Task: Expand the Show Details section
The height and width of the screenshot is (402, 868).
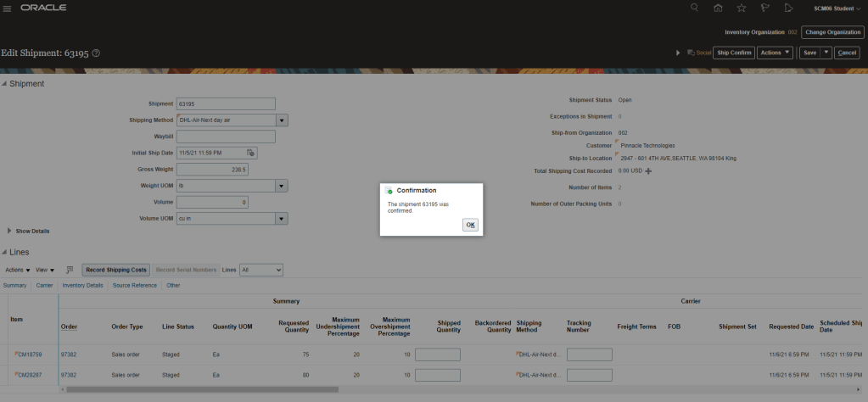Action: (10, 231)
